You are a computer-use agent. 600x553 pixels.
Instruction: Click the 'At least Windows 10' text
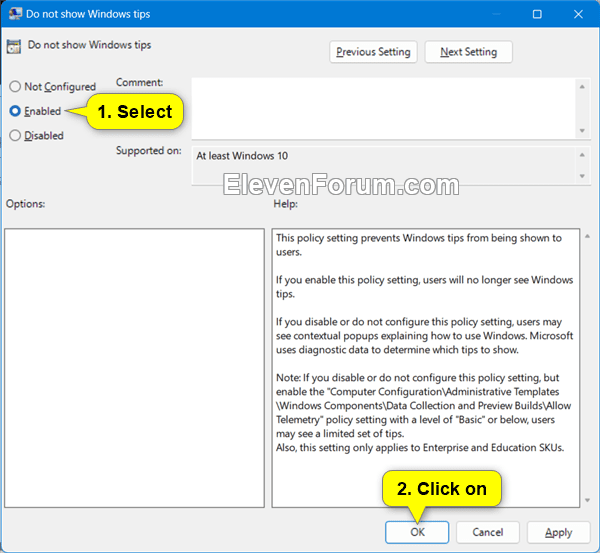(x=242, y=156)
